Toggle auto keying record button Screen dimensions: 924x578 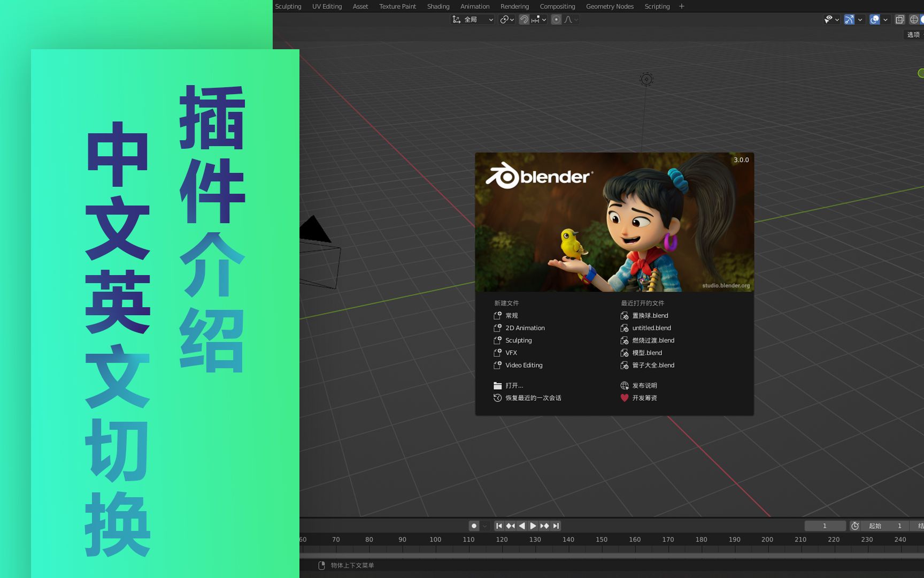[474, 526]
